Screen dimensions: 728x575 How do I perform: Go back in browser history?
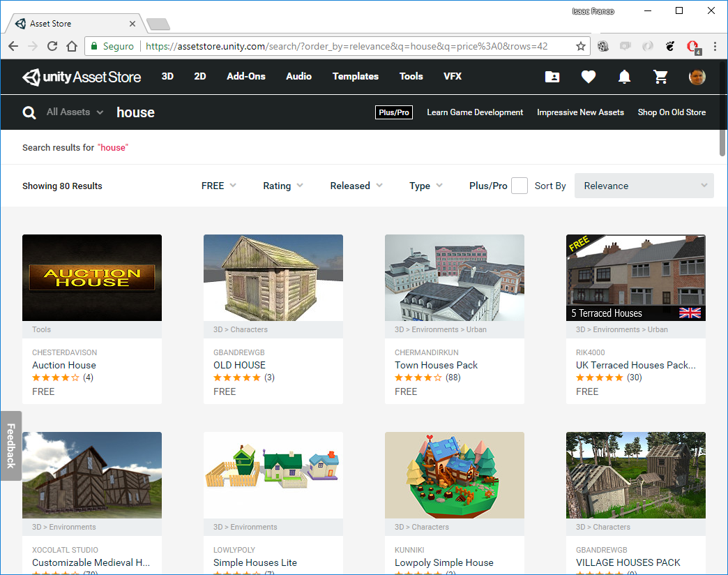point(13,46)
